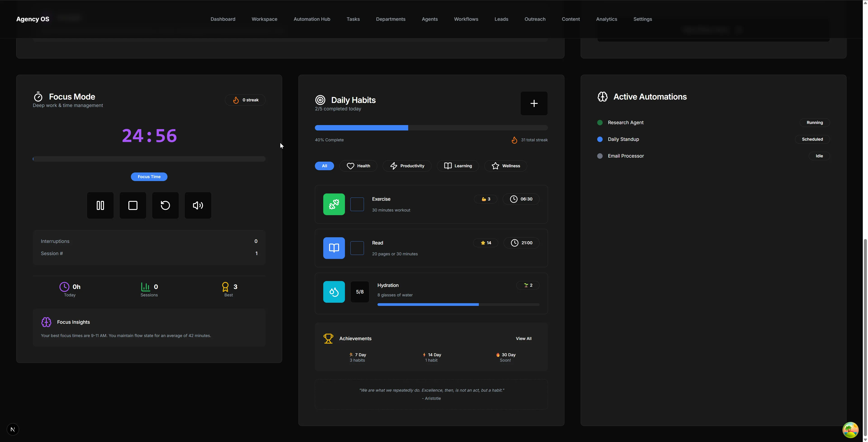The image size is (868, 442).
Task: Reset the focus timer
Action: (x=165, y=205)
